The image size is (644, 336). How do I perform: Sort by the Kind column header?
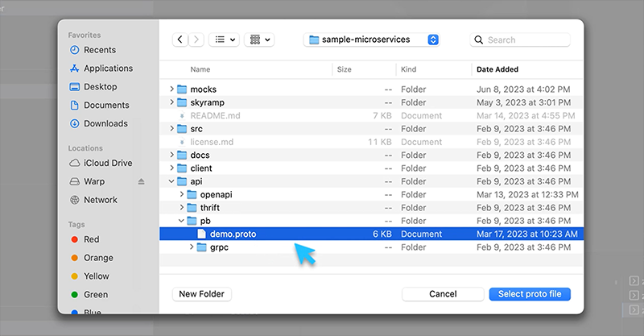pyautogui.click(x=409, y=69)
